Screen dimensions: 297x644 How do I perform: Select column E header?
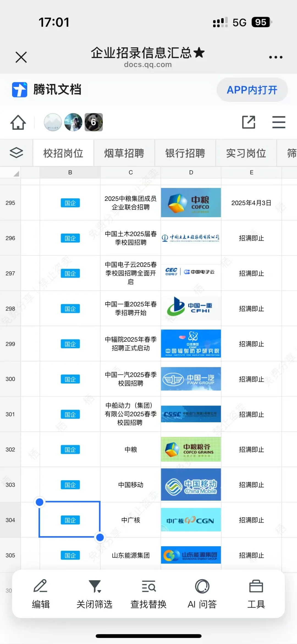click(251, 172)
